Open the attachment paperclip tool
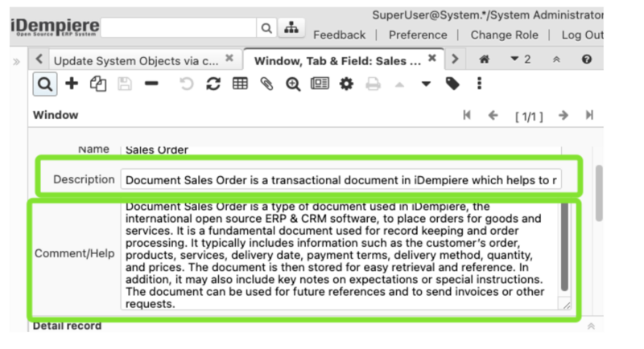 point(266,84)
